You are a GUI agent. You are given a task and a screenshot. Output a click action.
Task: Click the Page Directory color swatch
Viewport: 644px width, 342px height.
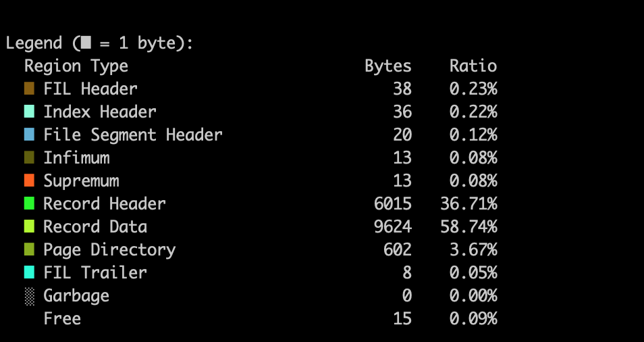tap(29, 249)
